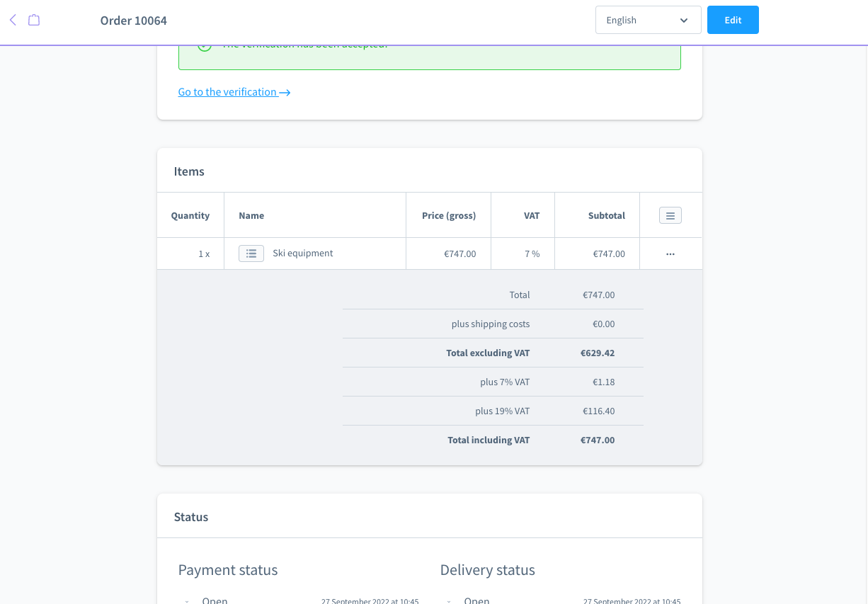Screen dimensions: 868x604
Task: Click the blue Edit button
Action: (733, 20)
